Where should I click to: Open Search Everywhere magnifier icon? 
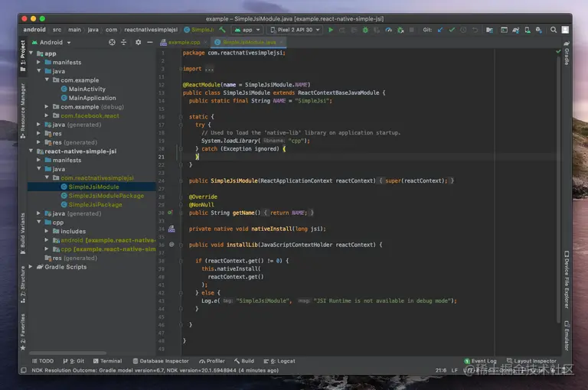pos(554,30)
